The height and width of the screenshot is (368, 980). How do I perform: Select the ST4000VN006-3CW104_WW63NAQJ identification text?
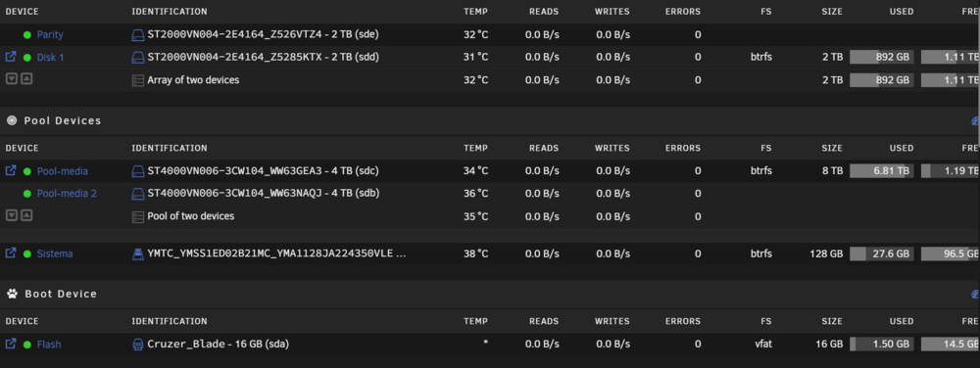(x=263, y=194)
